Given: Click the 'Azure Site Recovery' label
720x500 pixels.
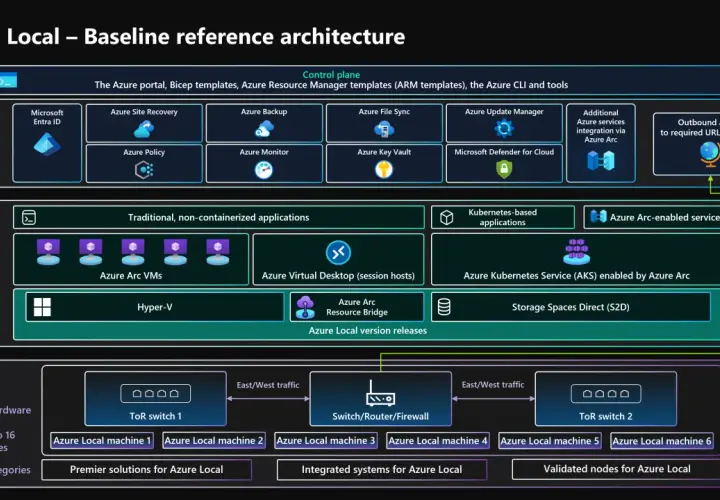Looking at the screenshot, I should (144, 112).
